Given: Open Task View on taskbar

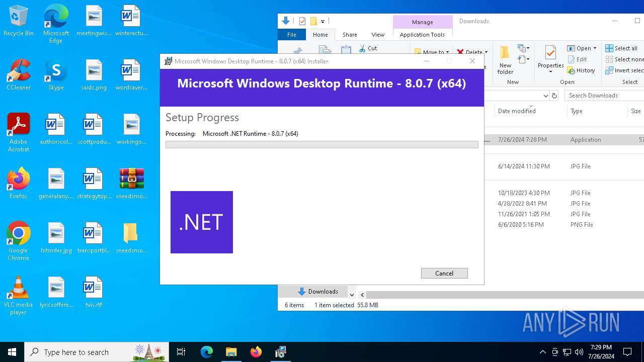Looking at the screenshot, I should click(181, 352).
